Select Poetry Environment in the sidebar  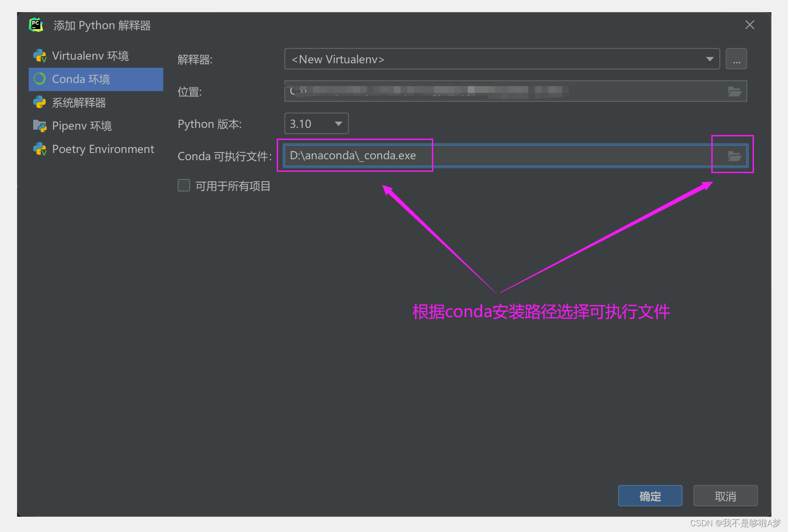pyautogui.click(x=96, y=149)
